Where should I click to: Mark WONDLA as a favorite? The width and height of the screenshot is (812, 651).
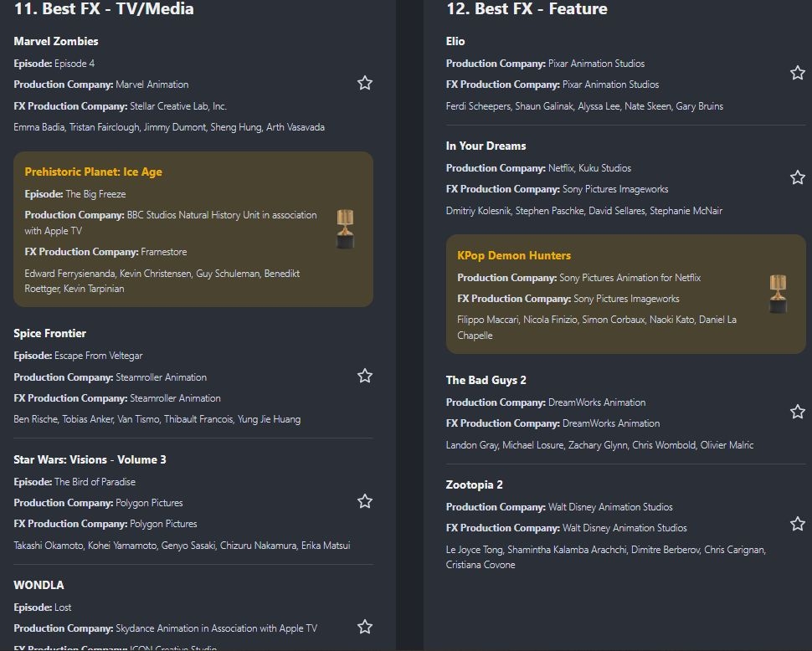pyautogui.click(x=365, y=627)
